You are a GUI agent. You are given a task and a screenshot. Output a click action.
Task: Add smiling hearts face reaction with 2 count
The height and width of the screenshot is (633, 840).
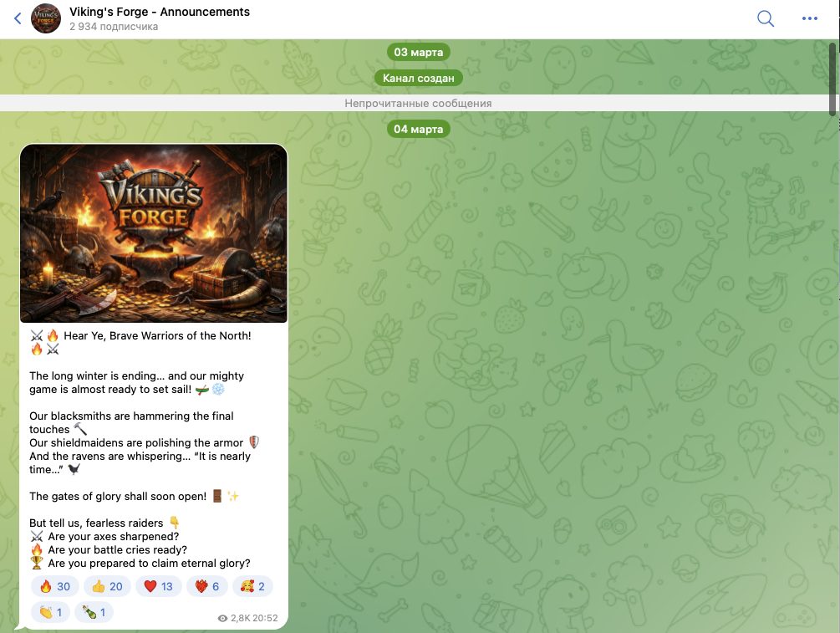point(253,586)
